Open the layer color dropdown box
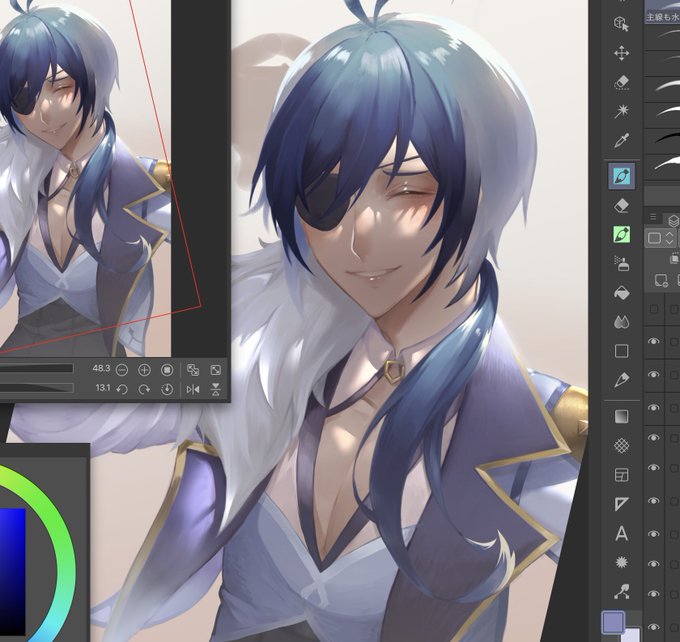This screenshot has height=642, width=680. [654, 238]
